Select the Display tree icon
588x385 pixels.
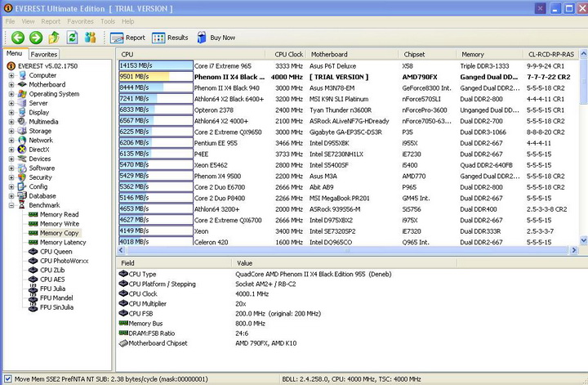[x=23, y=112]
